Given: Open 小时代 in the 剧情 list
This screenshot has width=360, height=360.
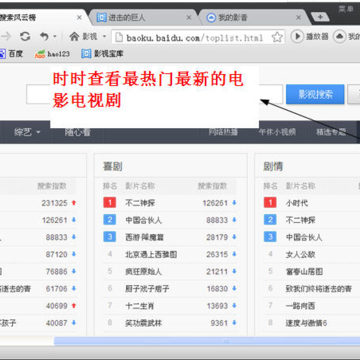Looking at the screenshot, I should [297, 203].
